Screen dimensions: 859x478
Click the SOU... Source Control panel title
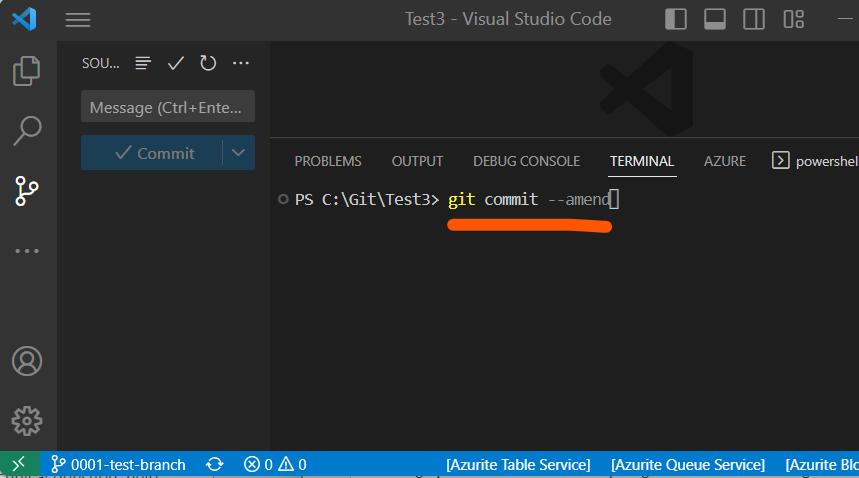click(x=100, y=63)
